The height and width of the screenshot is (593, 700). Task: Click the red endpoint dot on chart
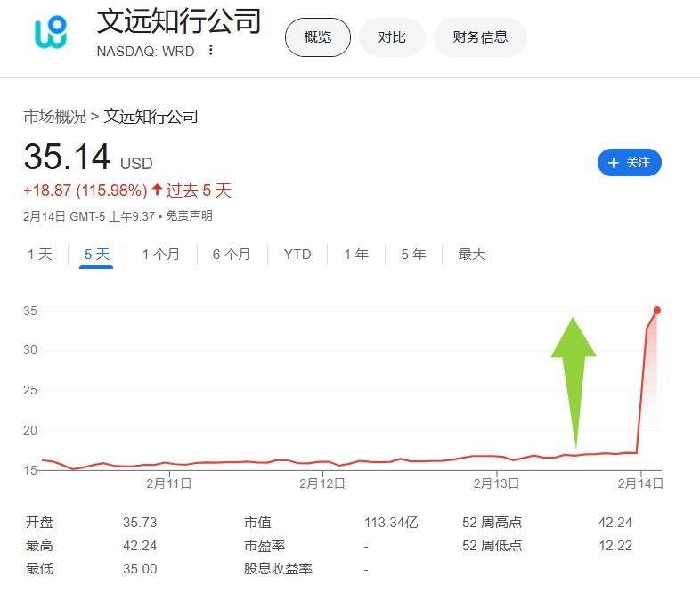(656, 310)
